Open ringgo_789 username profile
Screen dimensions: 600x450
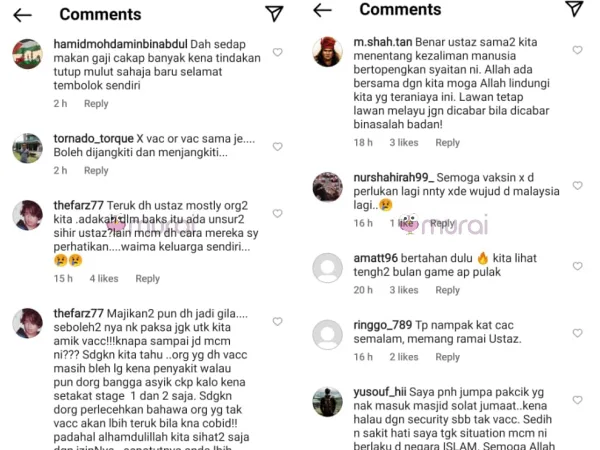(383, 325)
